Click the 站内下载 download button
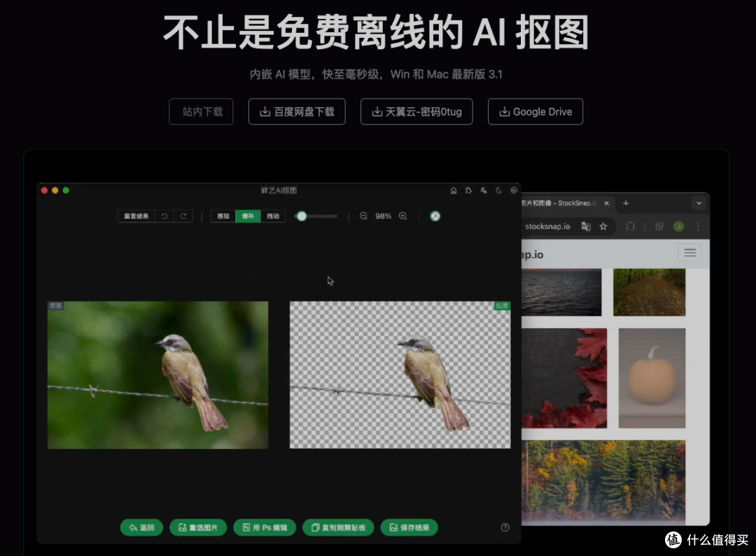The width and height of the screenshot is (756, 556). click(201, 111)
